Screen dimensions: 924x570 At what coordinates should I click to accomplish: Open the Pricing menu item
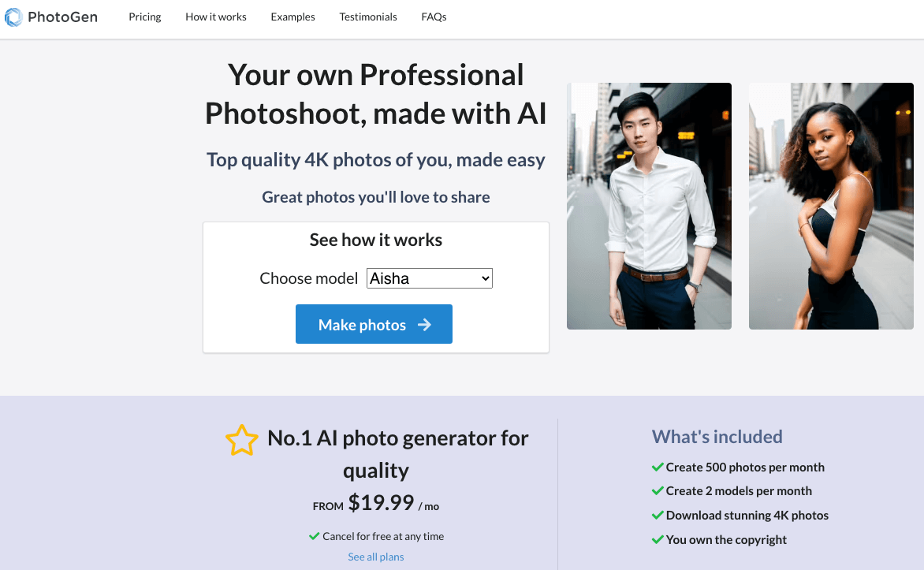point(144,17)
